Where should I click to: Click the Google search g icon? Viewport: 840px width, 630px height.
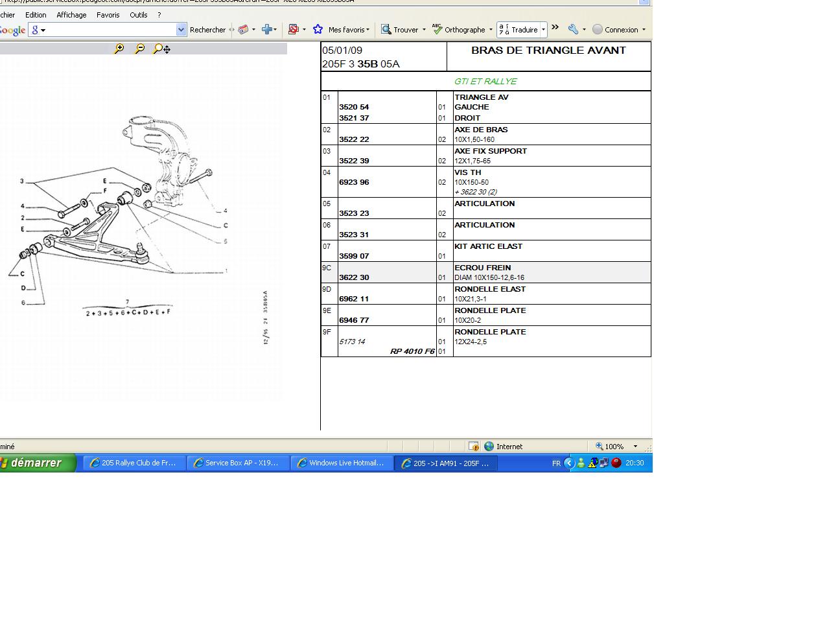[36, 30]
